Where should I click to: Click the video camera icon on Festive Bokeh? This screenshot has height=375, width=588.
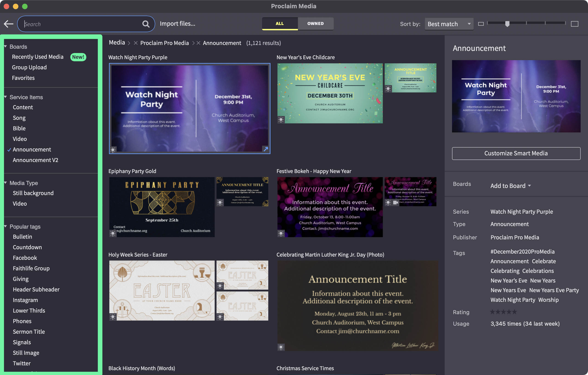[395, 202]
